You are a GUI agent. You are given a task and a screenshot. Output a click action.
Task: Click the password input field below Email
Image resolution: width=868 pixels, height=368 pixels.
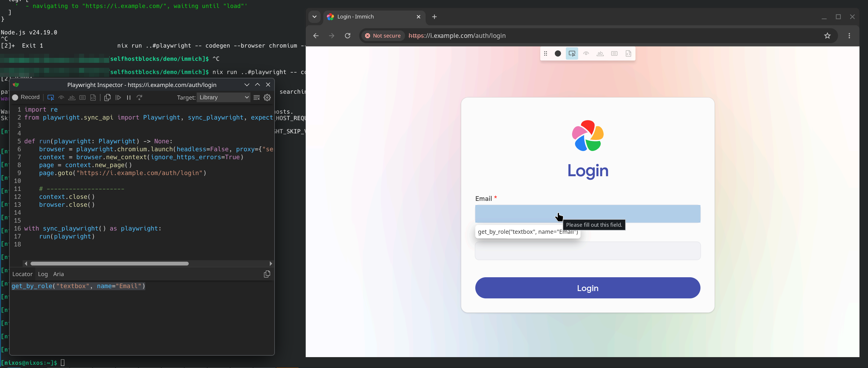click(x=588, y=251)
